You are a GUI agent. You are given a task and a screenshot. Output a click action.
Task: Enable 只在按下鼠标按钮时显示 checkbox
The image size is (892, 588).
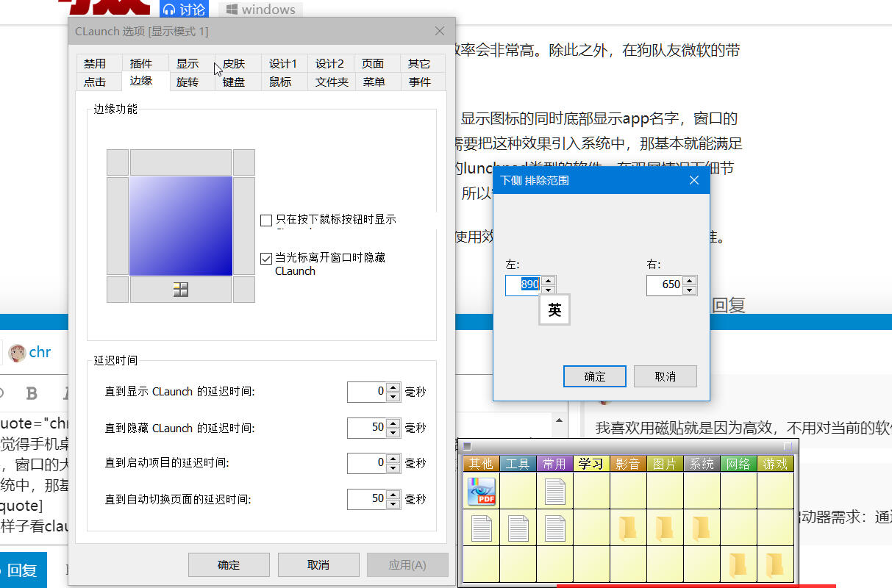(x=266, y=220)
